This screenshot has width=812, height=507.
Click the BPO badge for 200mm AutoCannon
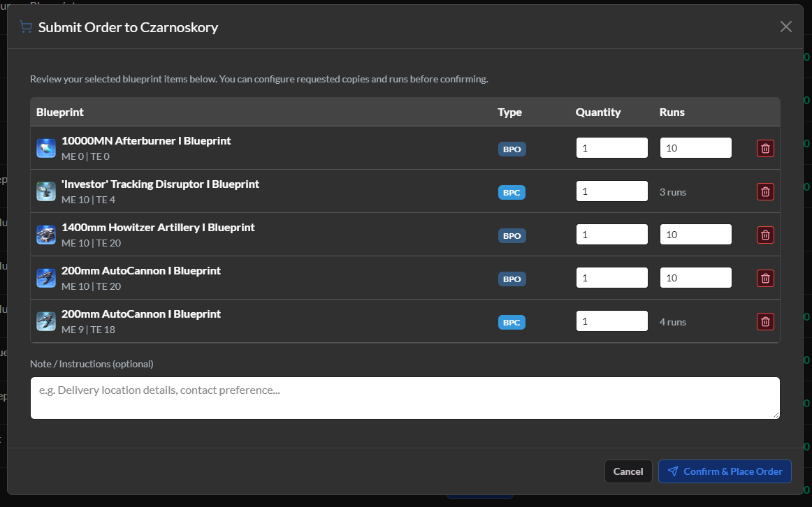tap(512, 279)
